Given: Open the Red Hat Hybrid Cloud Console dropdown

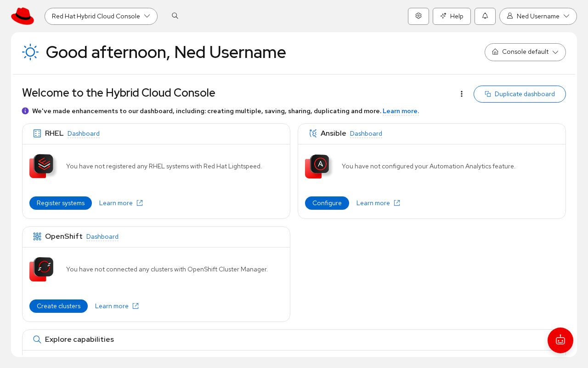Looking at the screenshot, I should (101, 16).
